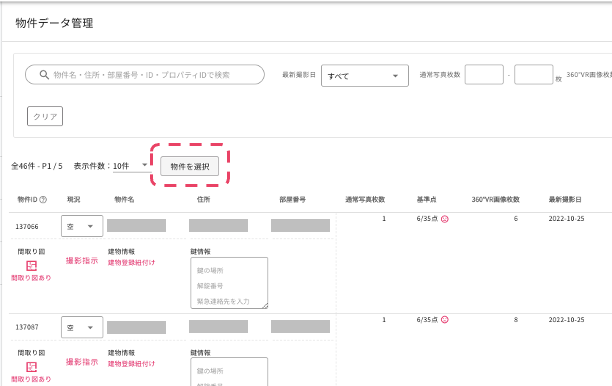Click the 物件データ管理 page title

(x=54, y=23)
